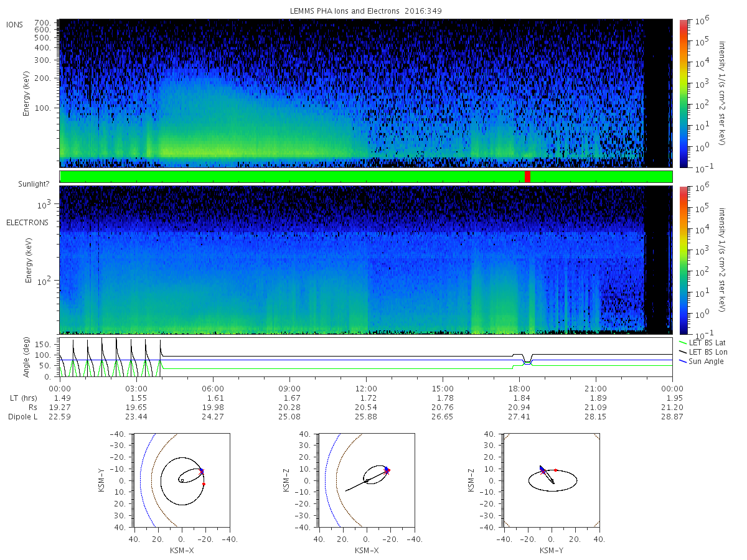Select the Dipole L value 27.41

point(519,416)
